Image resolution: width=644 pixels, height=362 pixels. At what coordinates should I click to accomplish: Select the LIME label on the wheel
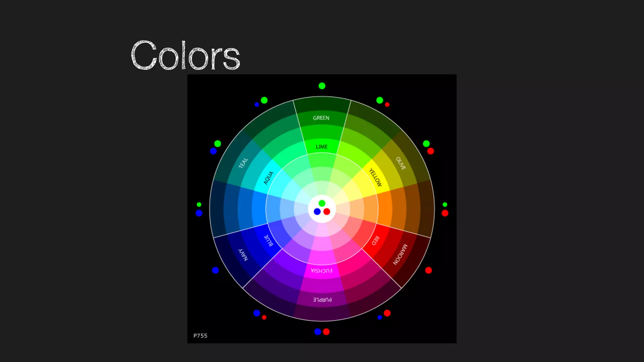point(322,147)
